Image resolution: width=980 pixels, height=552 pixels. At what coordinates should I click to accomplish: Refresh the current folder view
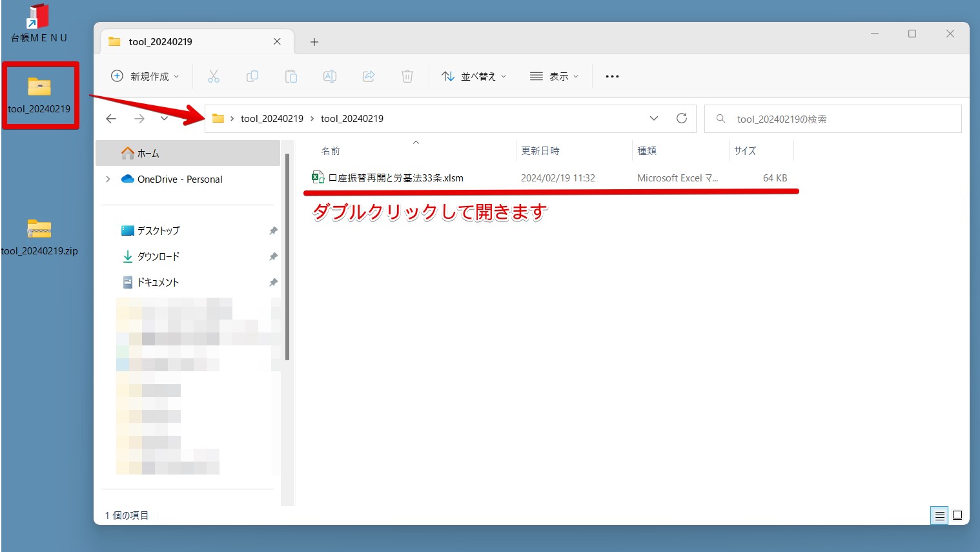click(682, 118)
